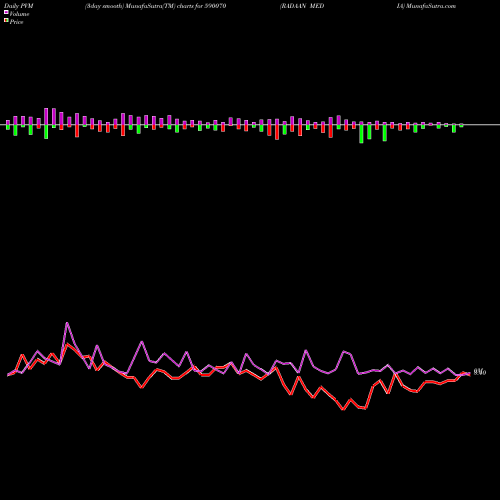The width and height of the screenshot is (500, 500).
Task: Click the Price legend color swatch
Action: point(6,21)
